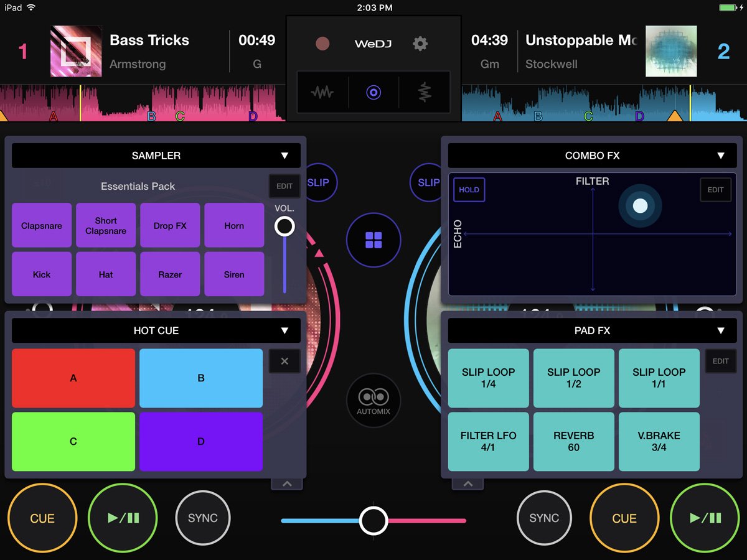
Task: Open the SAMPLER panel dropdown
Action: tap(156, 156)
